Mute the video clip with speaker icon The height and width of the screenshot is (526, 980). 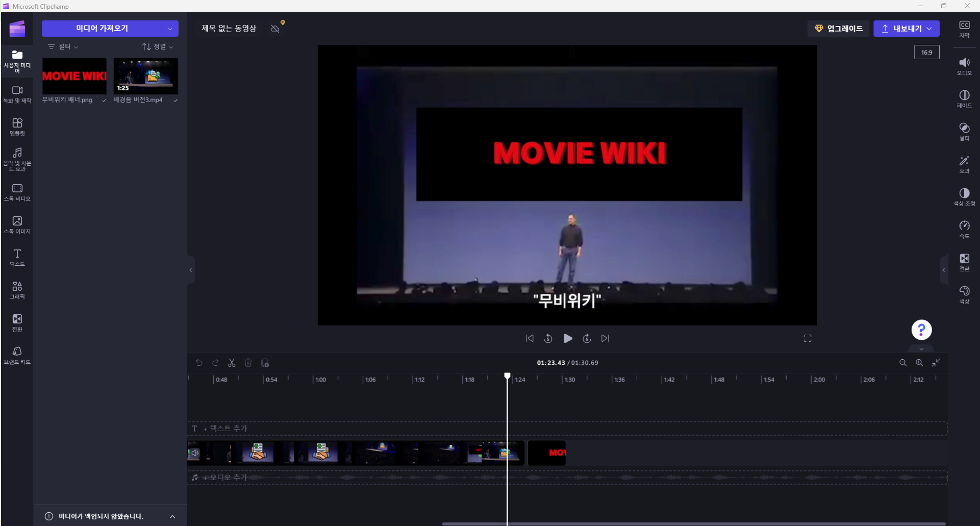pos(194,453)
